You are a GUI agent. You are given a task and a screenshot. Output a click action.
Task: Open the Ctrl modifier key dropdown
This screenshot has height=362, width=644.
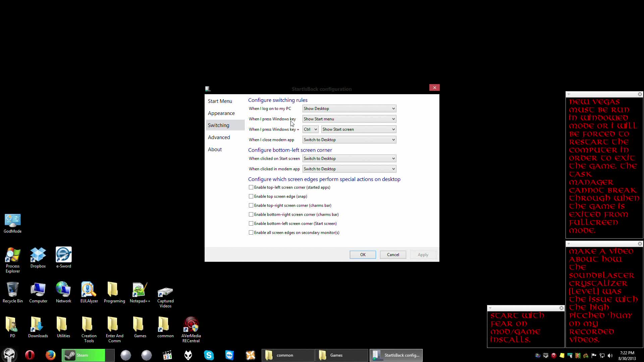(x=310, y=129)
